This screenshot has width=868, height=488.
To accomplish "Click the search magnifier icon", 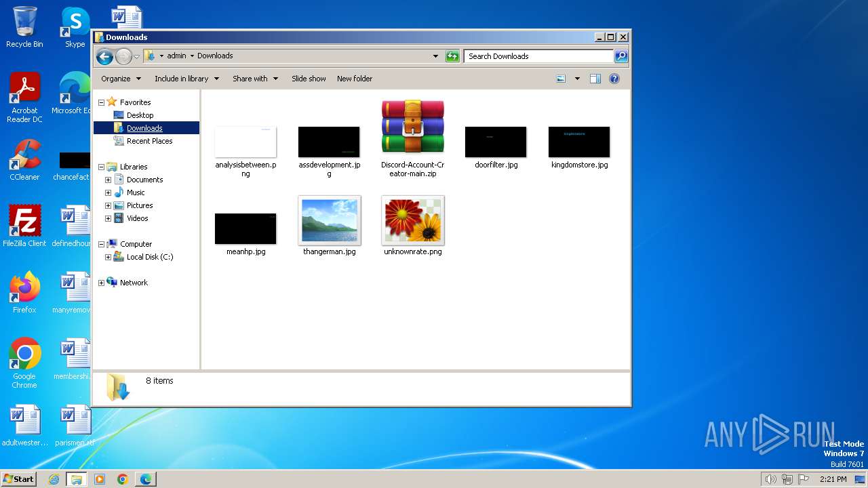I will (x=621, y=56).
